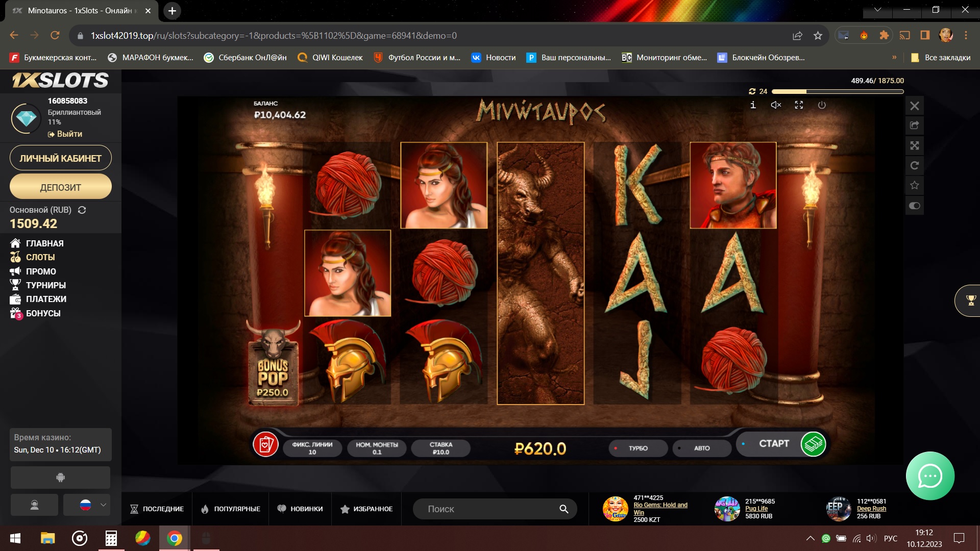Add game to favorites with star icon
The height and width of the screenshot is (551, 980).
pos(915,185)
